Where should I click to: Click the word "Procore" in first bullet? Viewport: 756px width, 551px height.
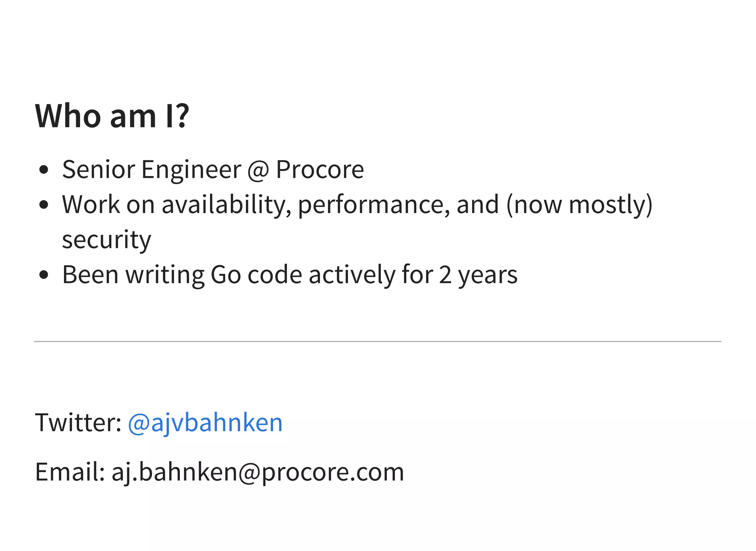pos(320,169)
